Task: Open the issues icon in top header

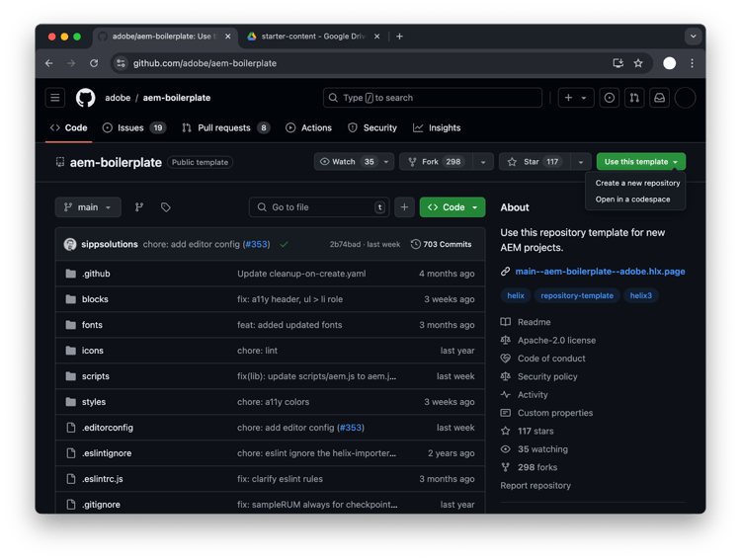Action: click(x=610, y=98)
